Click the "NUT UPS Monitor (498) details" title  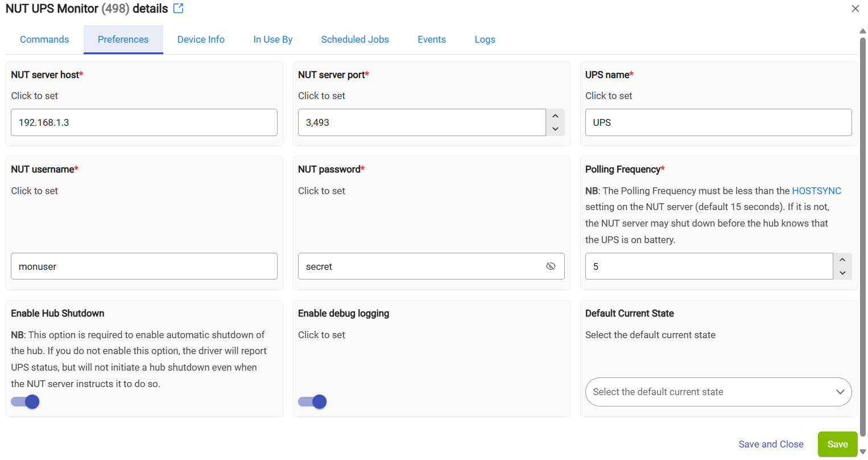pyautogui.click(x=86, y=9)
